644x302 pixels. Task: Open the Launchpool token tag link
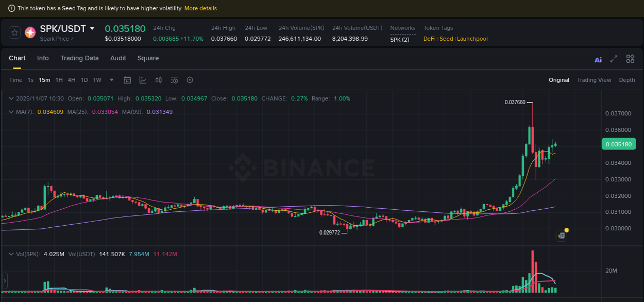472,39
